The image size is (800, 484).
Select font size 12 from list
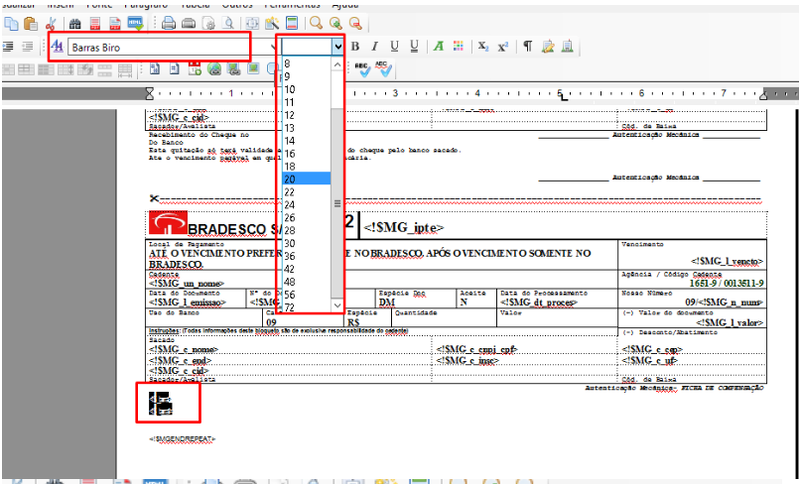click(x=306, y=115)
